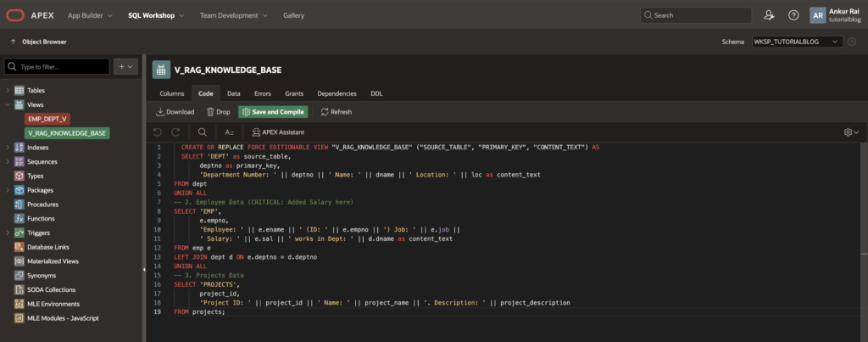Switch to the Dependencies tab
This screenshot has height=342, width=868.
click(337, 93)
